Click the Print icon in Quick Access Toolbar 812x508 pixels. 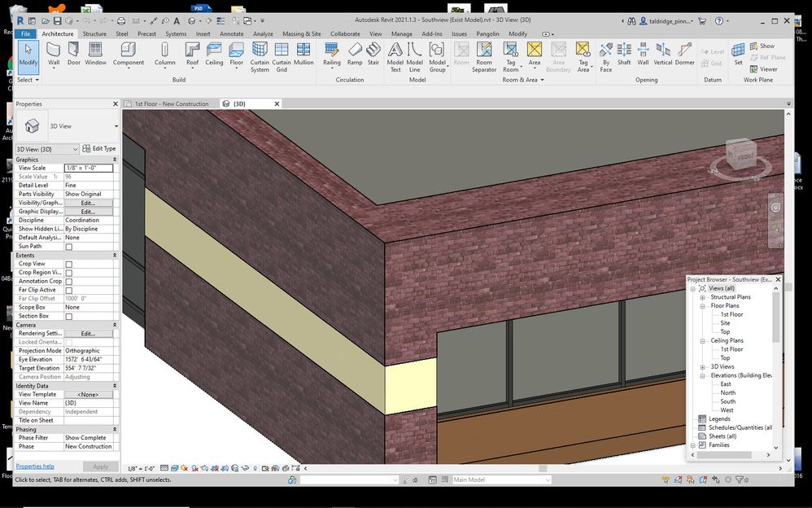tap(121, 20)
